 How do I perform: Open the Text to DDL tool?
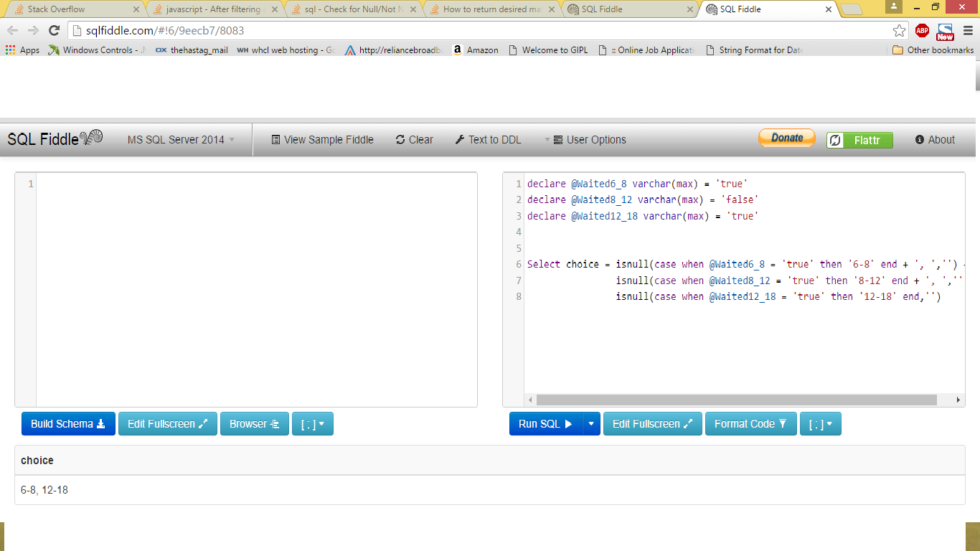coord(488,140)
